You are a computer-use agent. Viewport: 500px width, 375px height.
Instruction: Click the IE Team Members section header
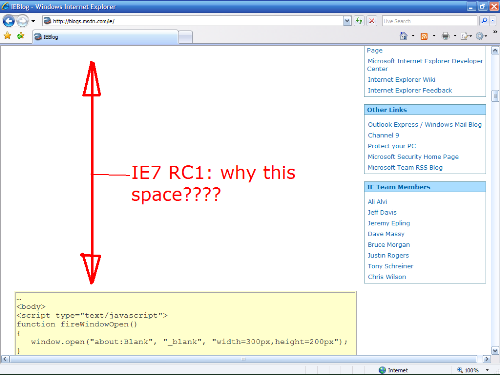pos(425,187)
